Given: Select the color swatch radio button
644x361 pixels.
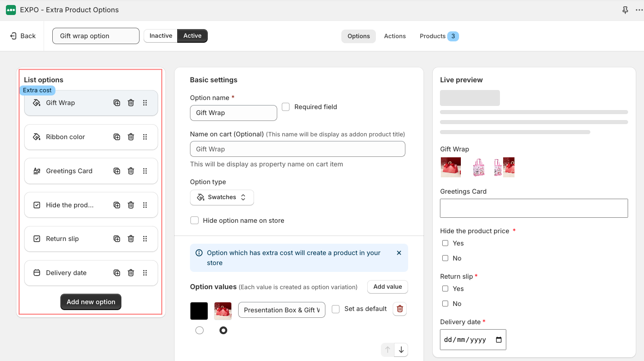Looking at the screenshot, I should coord(200,331).
